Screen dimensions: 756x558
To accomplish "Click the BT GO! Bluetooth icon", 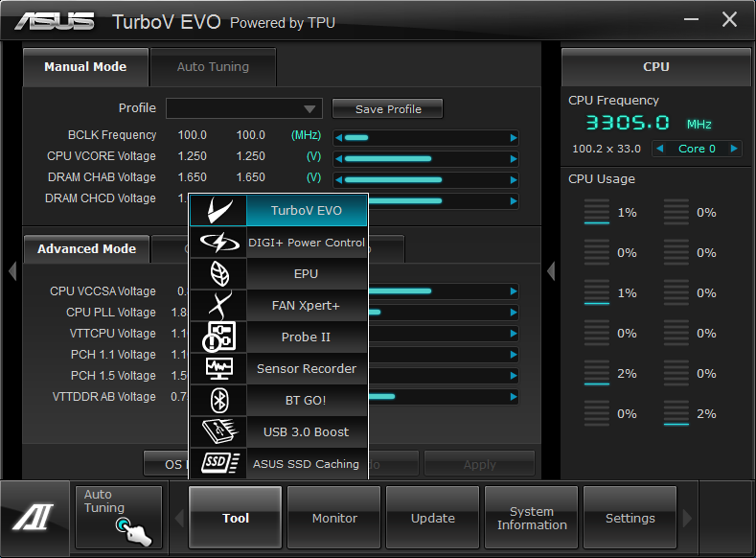I will click(x=218, y=401).
